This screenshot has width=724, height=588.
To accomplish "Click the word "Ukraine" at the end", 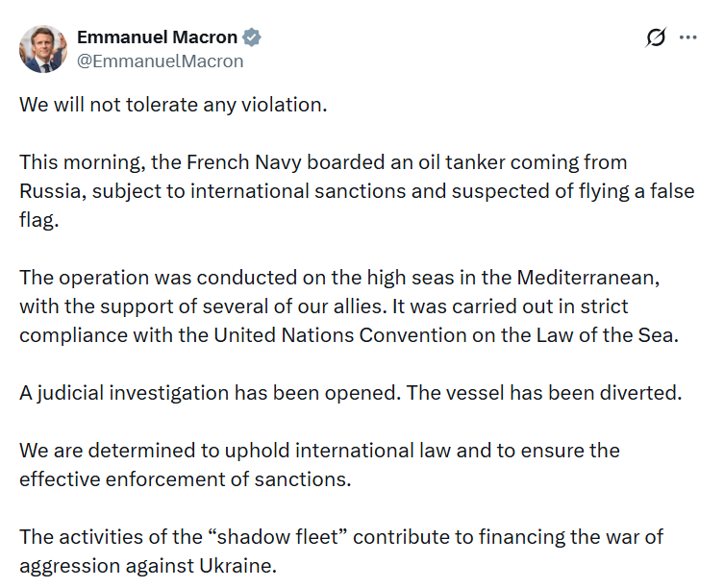I will point(238,566).
